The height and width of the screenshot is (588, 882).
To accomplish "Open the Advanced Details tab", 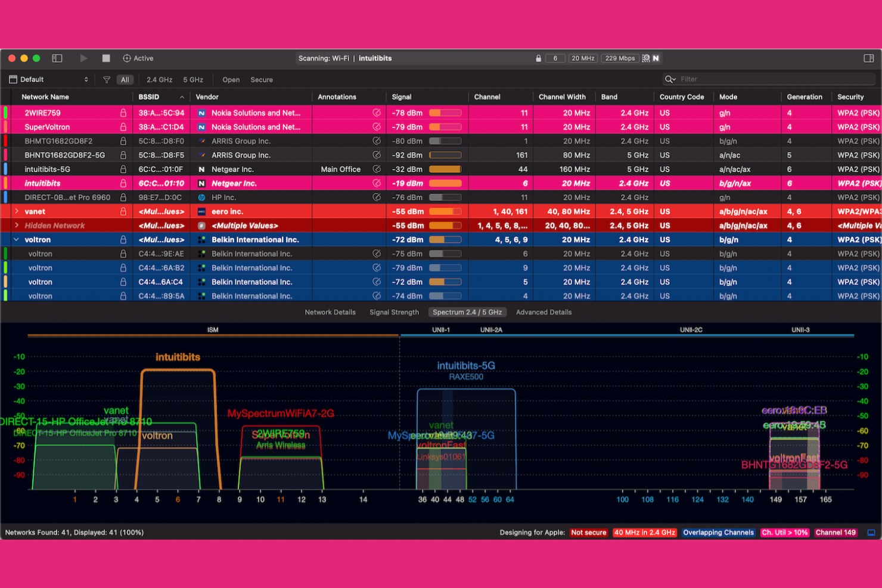I will (544, 312).
